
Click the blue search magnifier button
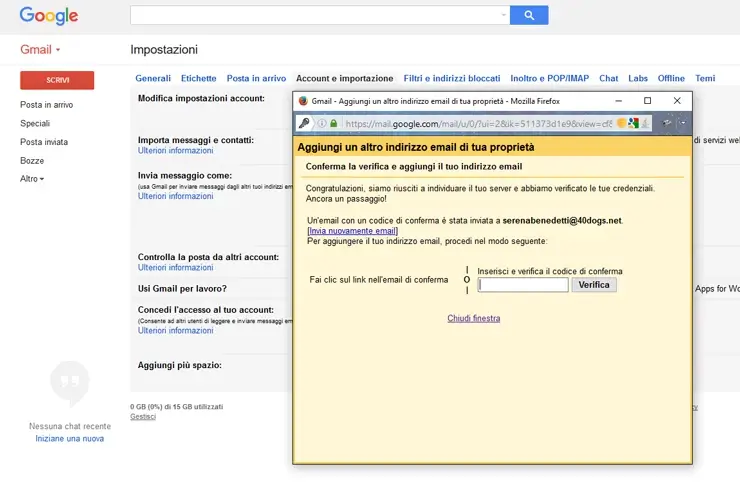click(x=529, y=15)
